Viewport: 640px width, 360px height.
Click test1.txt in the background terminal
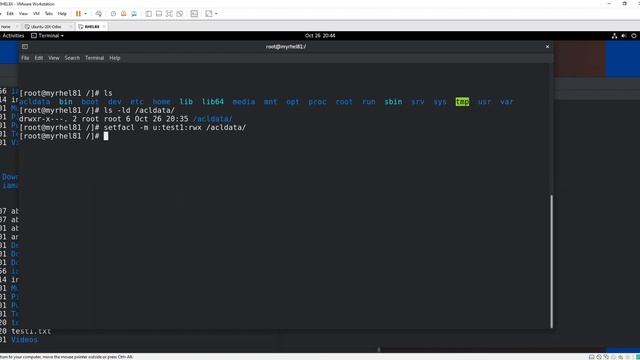click(x=31, y=331)
